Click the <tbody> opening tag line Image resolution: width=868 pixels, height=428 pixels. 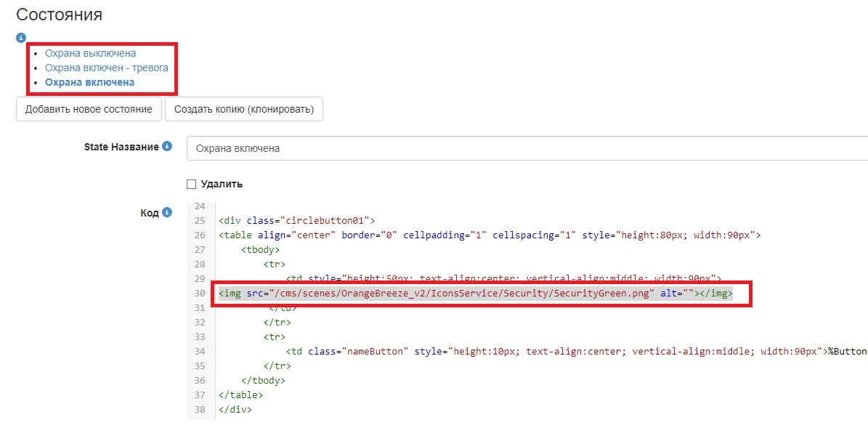pos(261,249)
